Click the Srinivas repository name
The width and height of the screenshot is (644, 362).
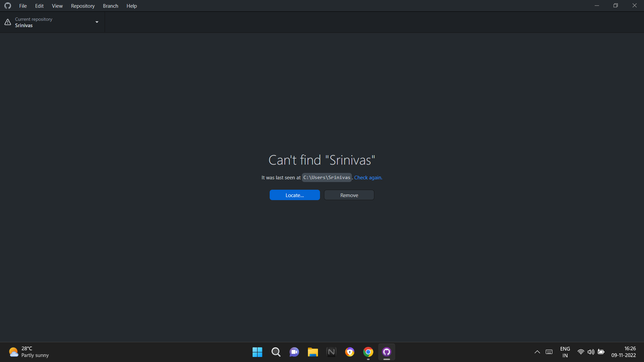(x=24, y=25)
